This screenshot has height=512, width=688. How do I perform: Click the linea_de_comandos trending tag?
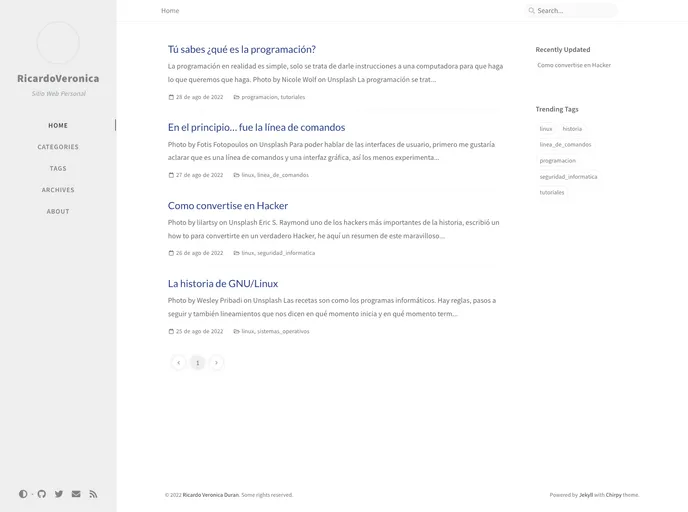click(565, 144)
